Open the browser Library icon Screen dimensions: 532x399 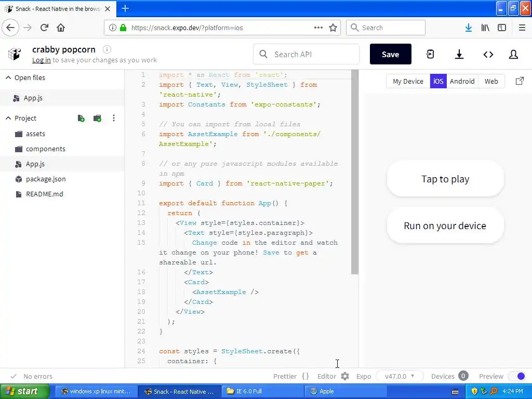[485, 28]
